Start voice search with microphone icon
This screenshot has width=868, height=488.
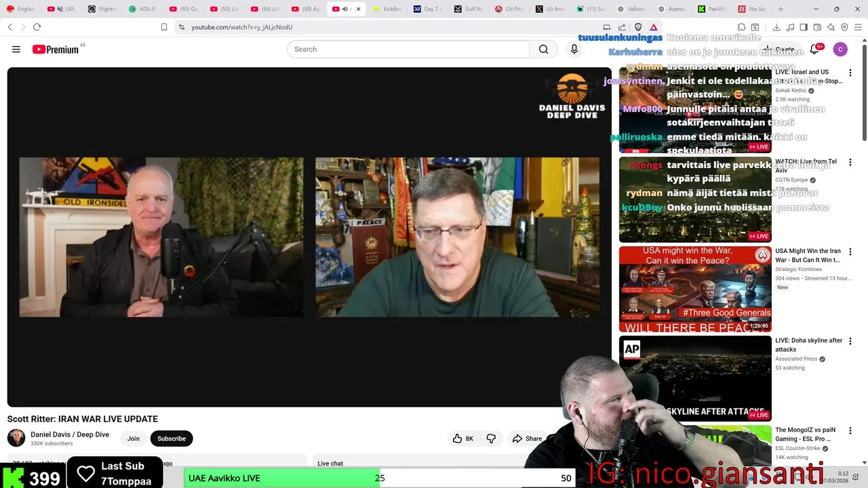pyautogui.click(x=574, y=49)
